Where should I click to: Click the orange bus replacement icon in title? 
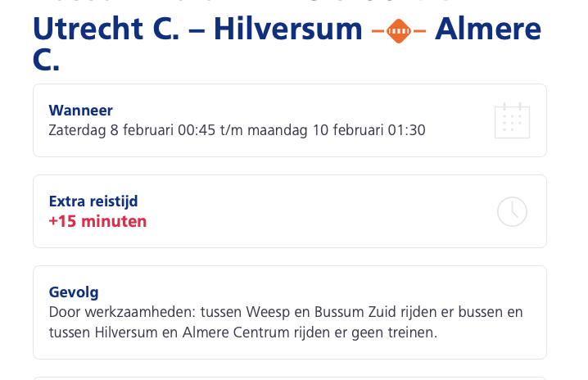pos(399,31)
